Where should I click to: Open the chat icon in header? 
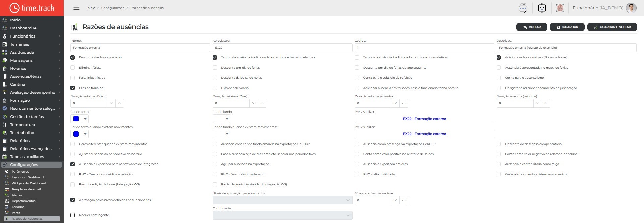coord(523,8)
